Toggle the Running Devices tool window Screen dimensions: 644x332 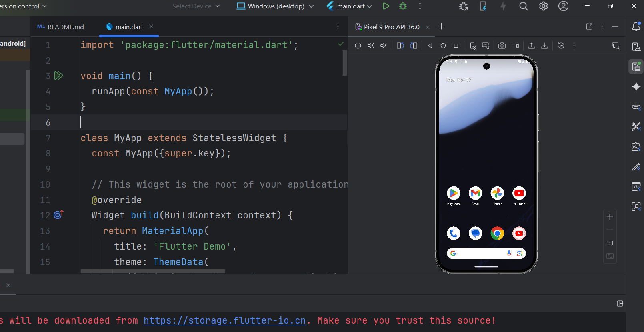pyautogui.click(x=636, y=67)
